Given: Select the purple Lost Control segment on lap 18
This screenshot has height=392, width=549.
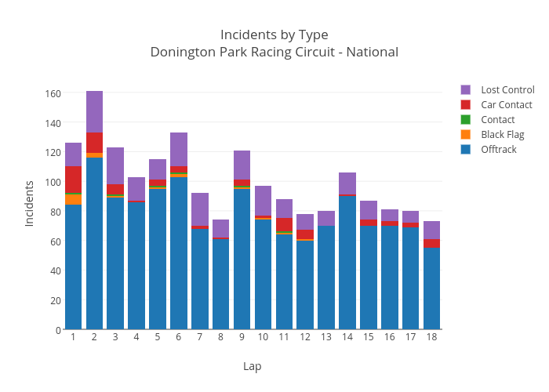Looking at the screenshot, I should click(x=431, y=230).
